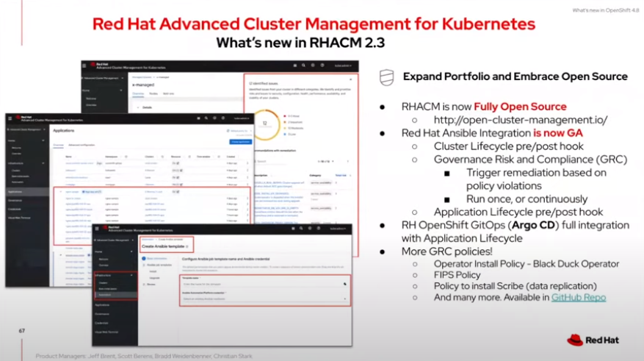Collapse the Infrastructure section in Ansible window
The height and width of the screenshot is (361, 644).
(115, 275)
